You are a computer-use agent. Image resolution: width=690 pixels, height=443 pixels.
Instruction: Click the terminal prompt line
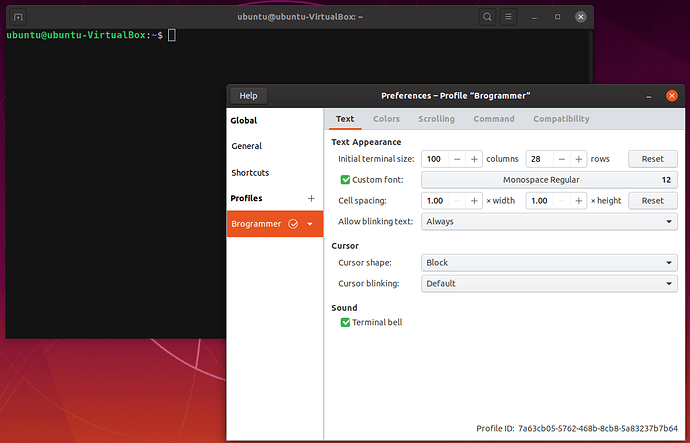(x=91, y=35)
